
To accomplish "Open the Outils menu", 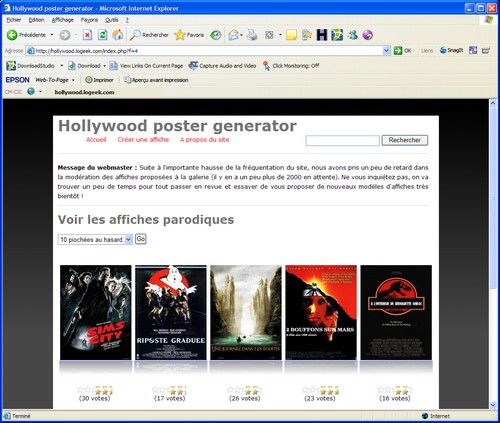I will coord(112,20).
